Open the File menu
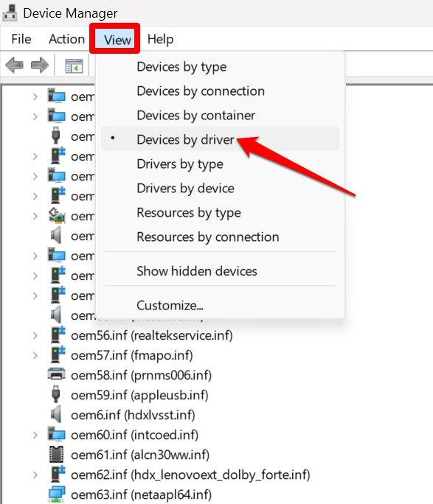Viewport: 433px width, 504px height. 21,39
